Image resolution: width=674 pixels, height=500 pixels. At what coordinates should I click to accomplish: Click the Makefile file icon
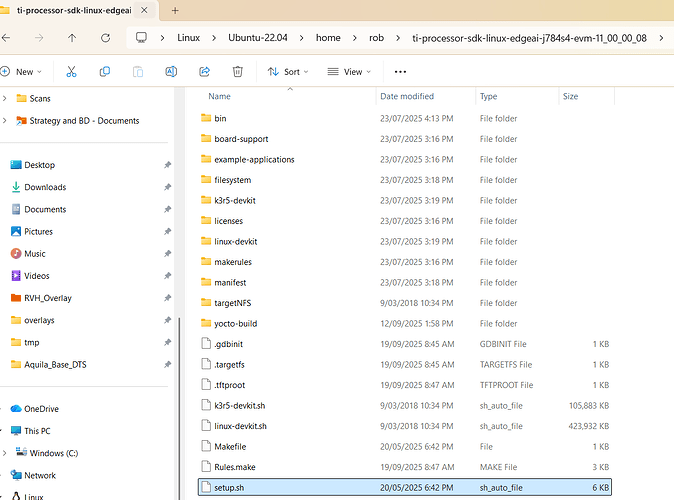tap(206, 446)
